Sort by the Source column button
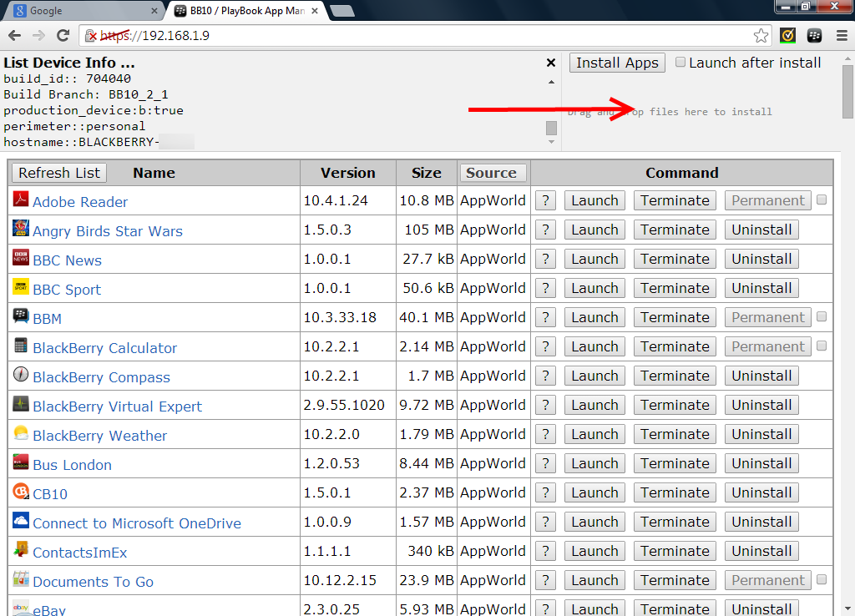Viewport: 855px width, 616px height. click(493, 173)
